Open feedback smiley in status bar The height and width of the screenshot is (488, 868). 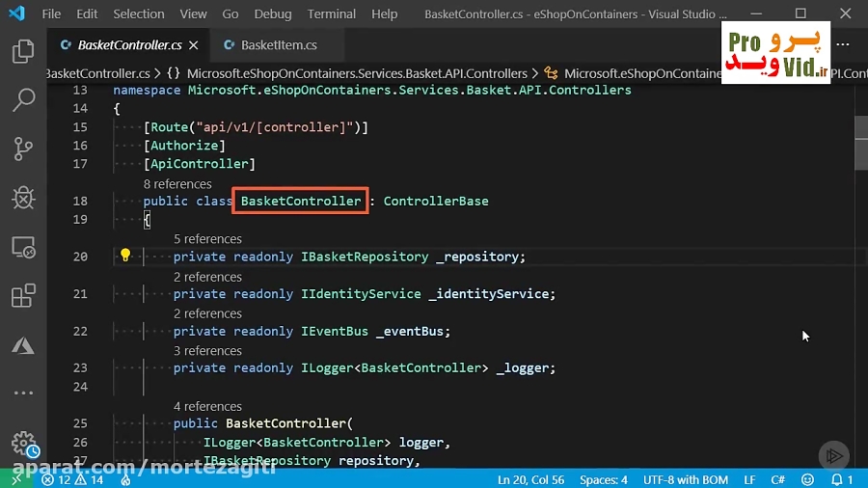[x=807, y=479]
